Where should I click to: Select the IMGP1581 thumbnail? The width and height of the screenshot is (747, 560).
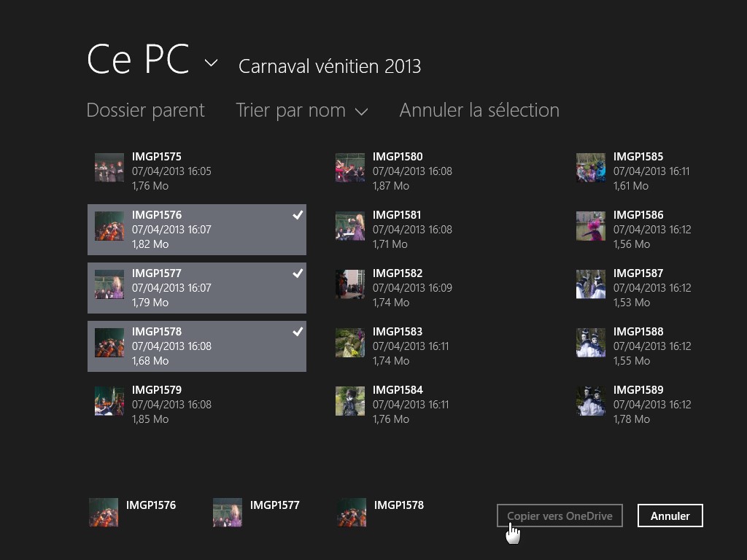click(x=350, y=226)
